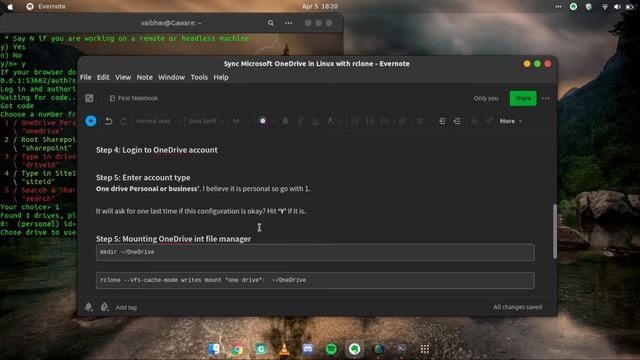Open the Wi-Fi status indicator
The width and height of the screenshot is (640, 360).
pyautogui.click(x=605, y=7)
